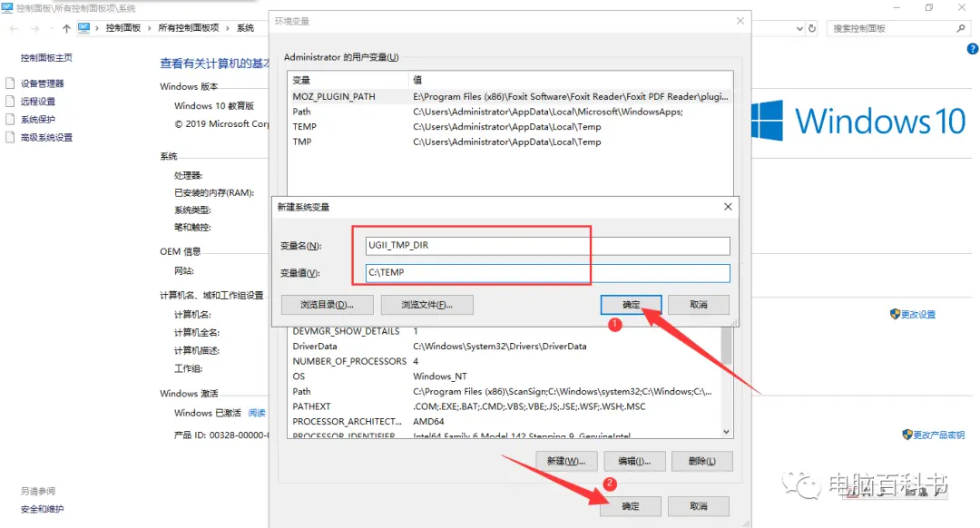
Task: Open the 安全和维护 link
Action: click(42, 509)
